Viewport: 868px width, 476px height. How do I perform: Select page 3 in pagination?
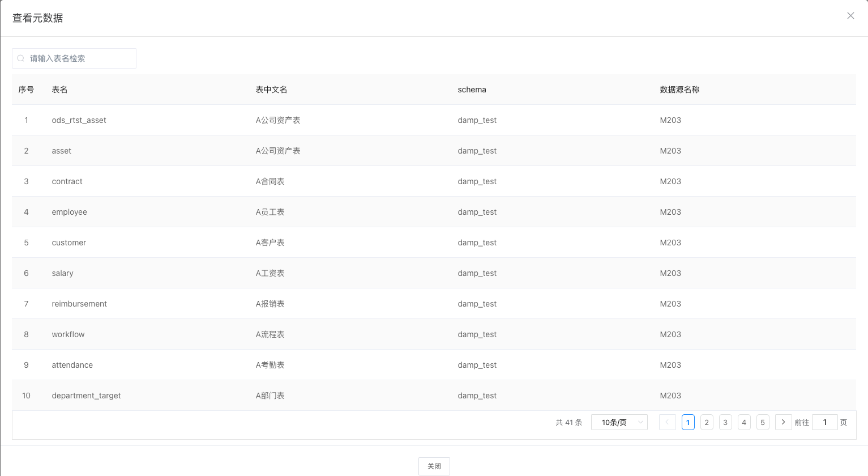725,422
